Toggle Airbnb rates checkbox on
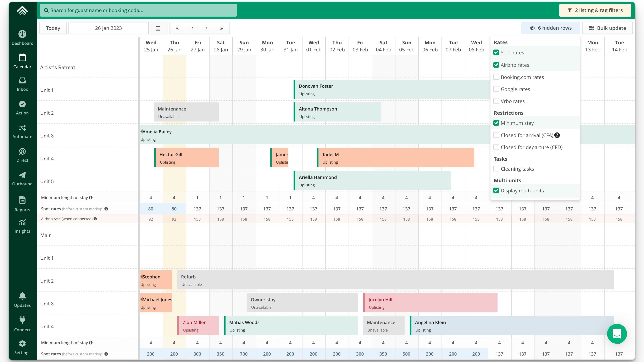The width and height of the screenshot is (644, 362). pos(496,65)
